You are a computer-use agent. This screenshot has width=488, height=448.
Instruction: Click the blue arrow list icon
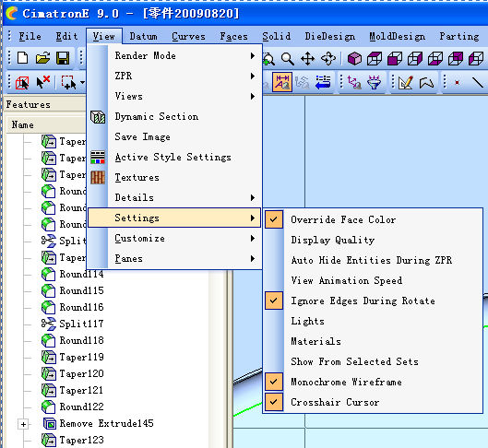coord(323,82)
